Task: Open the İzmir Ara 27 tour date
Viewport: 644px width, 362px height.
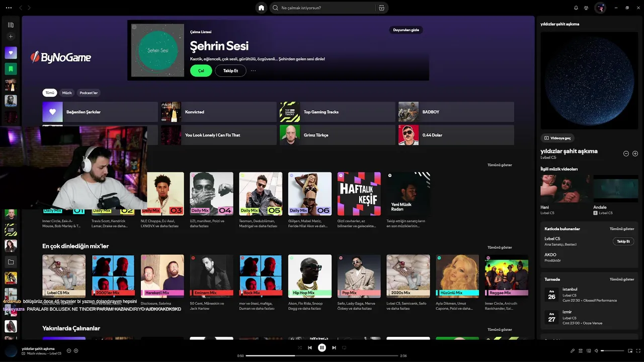Action: [x=589, y=317]
